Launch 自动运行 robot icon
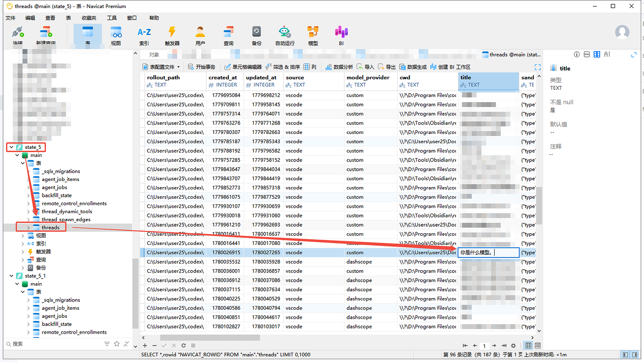This screenshot has width=644, height=362. pyautogui.click(x=285, y=35)
